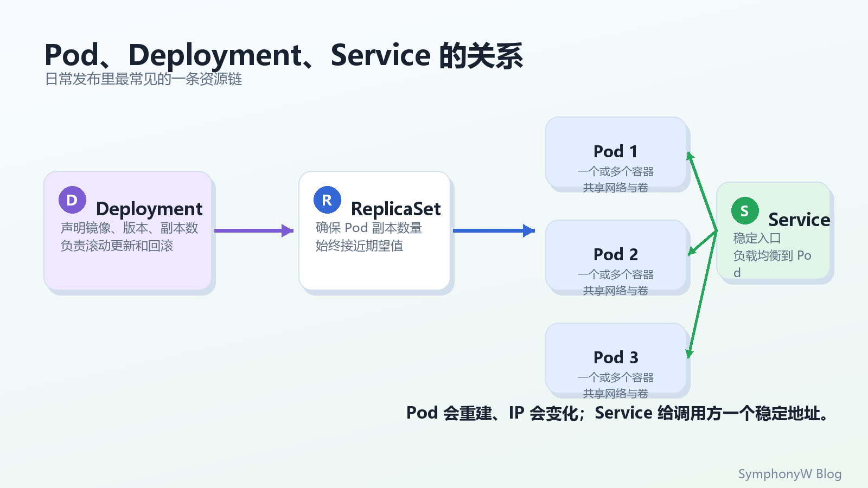Image resolution: width=868 pixels, height=488 pixels.
Task: Click the 'SymphonyW Blog' footer text
Action: click(x=790, y=474)
